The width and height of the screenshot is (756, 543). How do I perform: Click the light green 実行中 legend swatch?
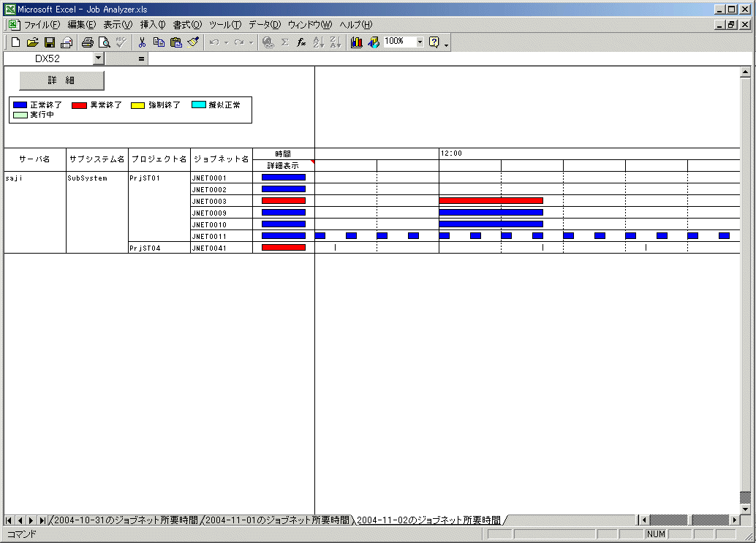coord(20,115)
